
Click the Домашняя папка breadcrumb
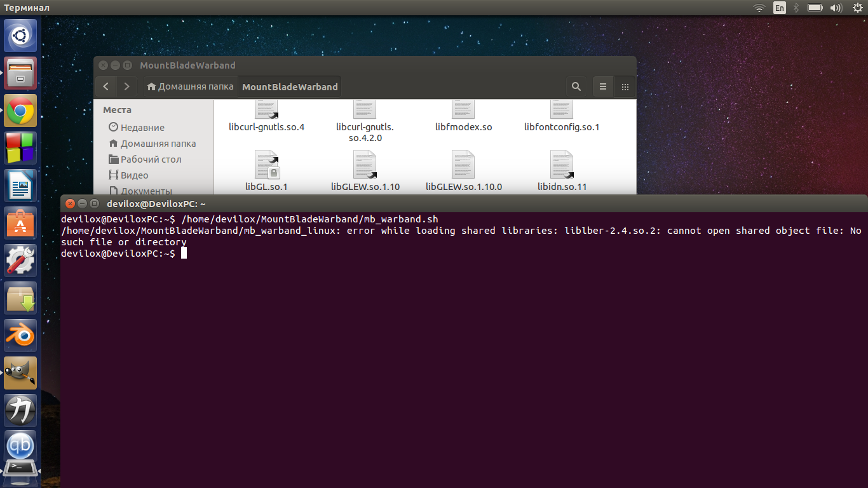click(x=190, y=86)
